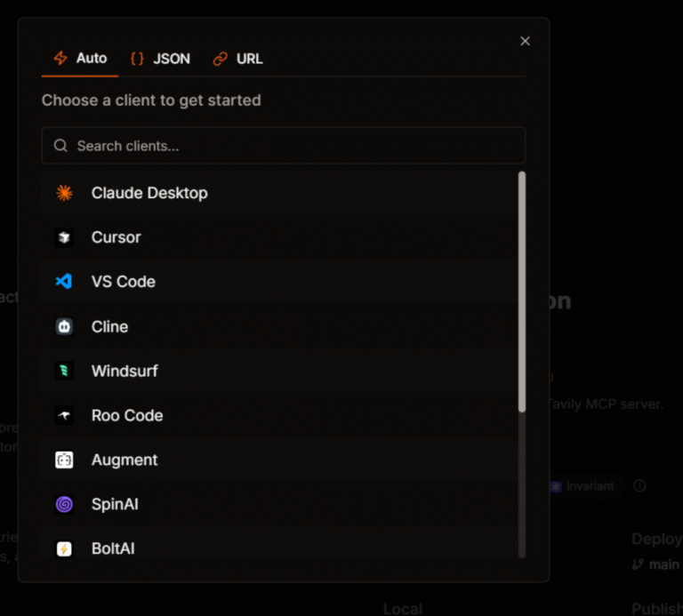
Task: Open the URL tab
Action: (237, 59)
